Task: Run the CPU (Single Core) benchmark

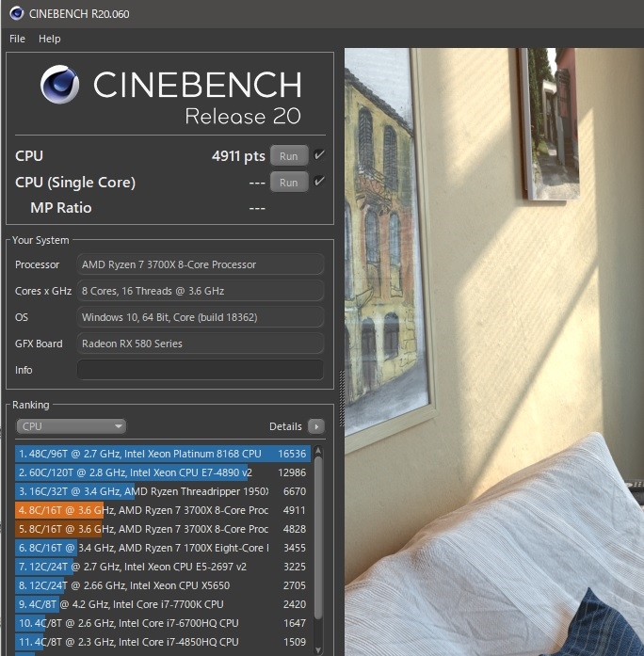Action: tap(289, 182)
